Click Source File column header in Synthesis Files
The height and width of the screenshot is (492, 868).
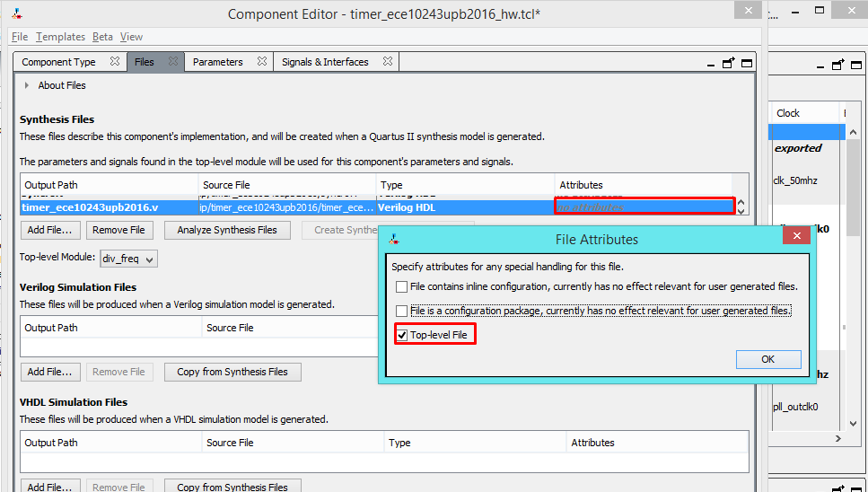(287, 185)
